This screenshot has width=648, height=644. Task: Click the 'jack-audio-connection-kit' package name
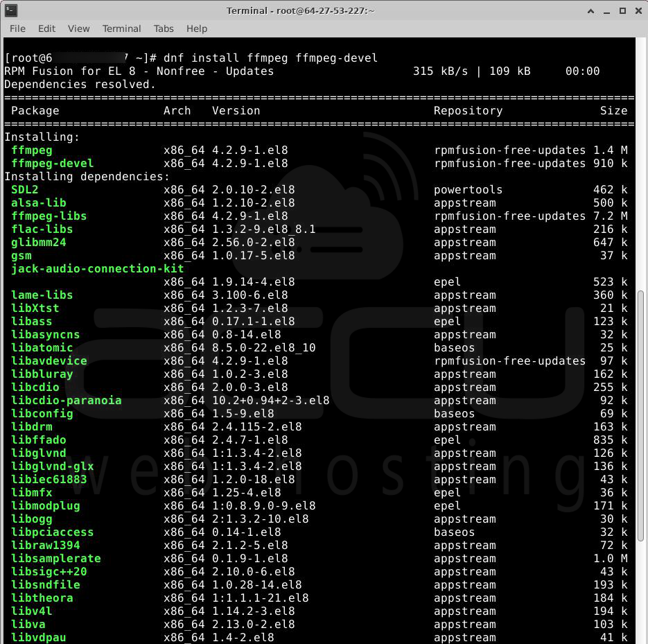(x=98, y=269)
